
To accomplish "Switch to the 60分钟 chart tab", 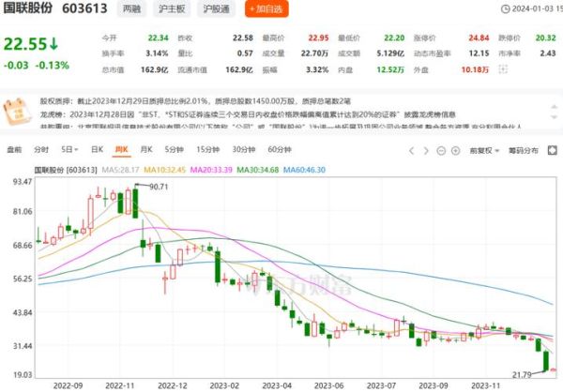I will [280, 150].
